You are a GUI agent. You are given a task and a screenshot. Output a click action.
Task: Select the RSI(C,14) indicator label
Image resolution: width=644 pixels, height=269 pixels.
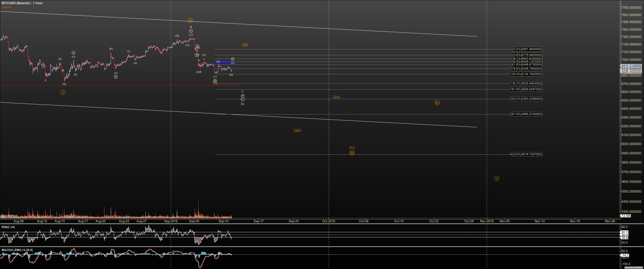coord(8,227)
